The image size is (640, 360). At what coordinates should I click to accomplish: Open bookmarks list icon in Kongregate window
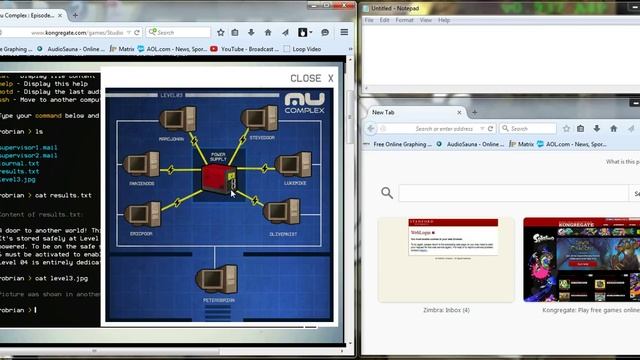tap(235, 32)
